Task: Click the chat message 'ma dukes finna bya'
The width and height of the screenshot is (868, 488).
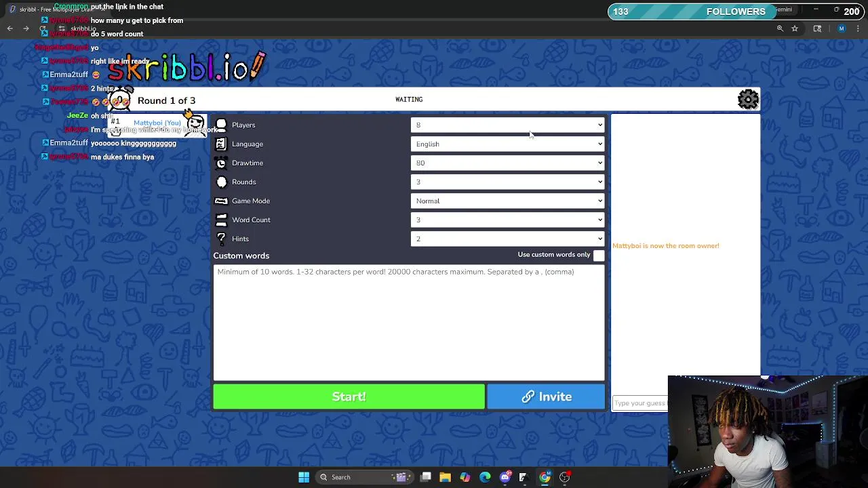Action: point(122,157)
